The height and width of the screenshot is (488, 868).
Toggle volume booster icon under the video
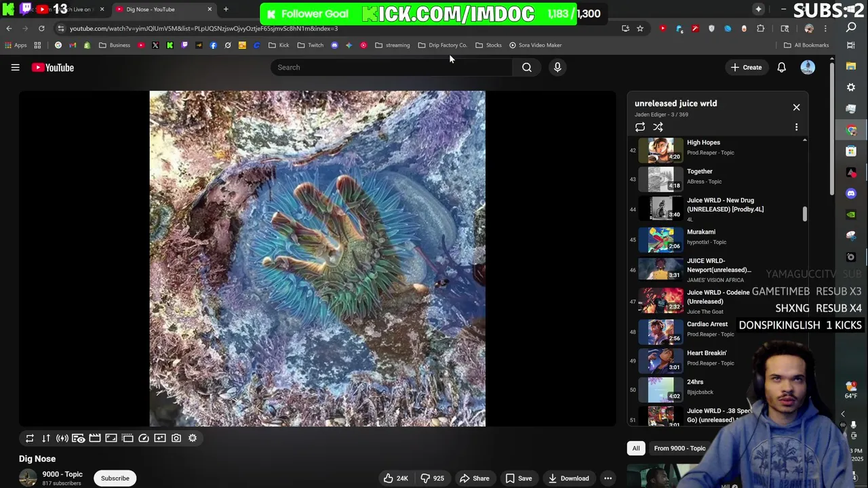click(62, 438)
